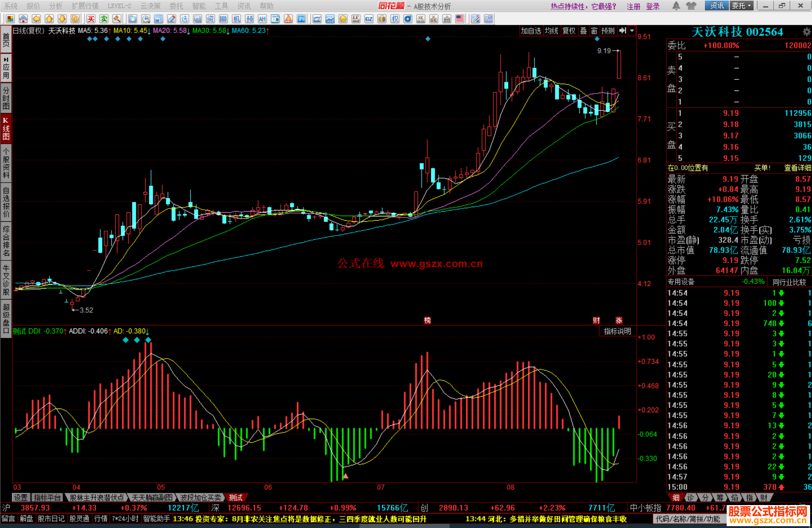
Task: Click the US flag market icon
Action: [x=459, y=19]
